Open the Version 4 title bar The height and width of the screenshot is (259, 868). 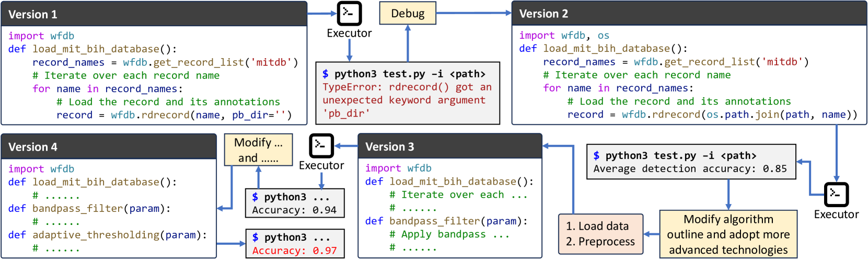(108, 147)
